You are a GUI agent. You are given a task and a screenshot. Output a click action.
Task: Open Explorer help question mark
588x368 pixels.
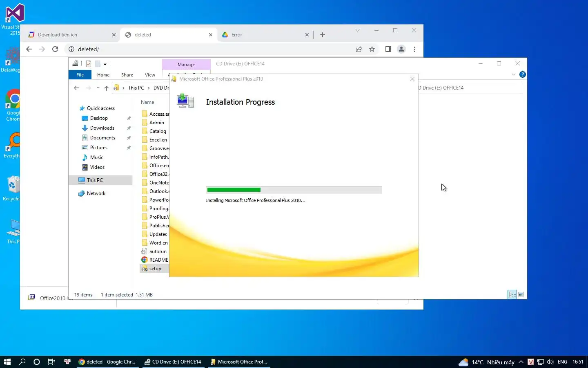(522, 74)
